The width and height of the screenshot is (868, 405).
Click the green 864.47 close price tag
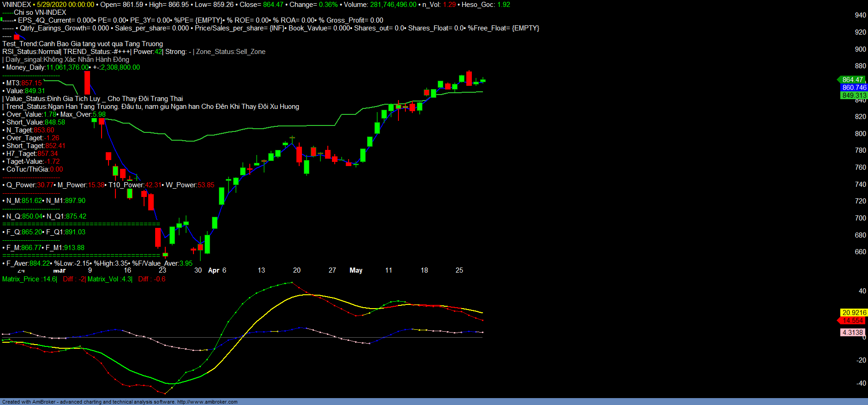852,80
